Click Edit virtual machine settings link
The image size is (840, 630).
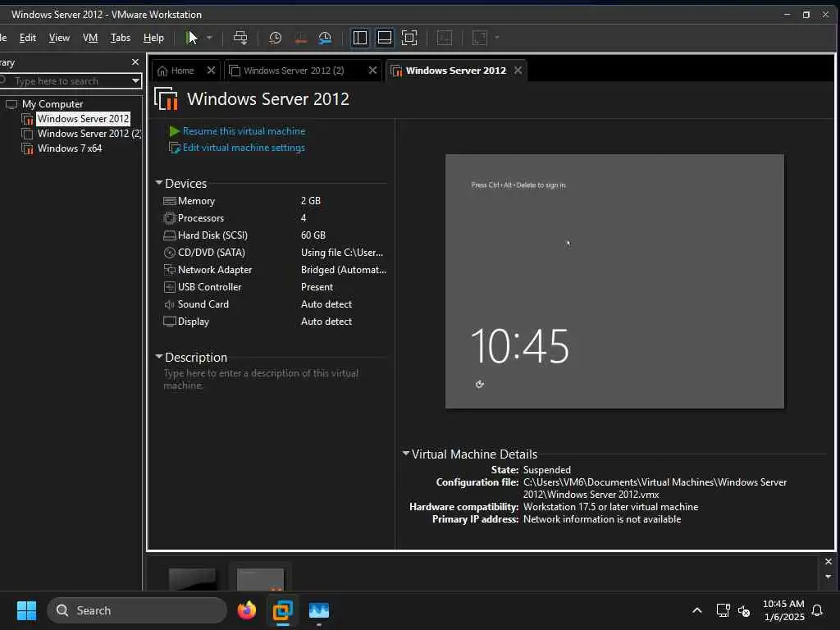(x=244, y=148)
